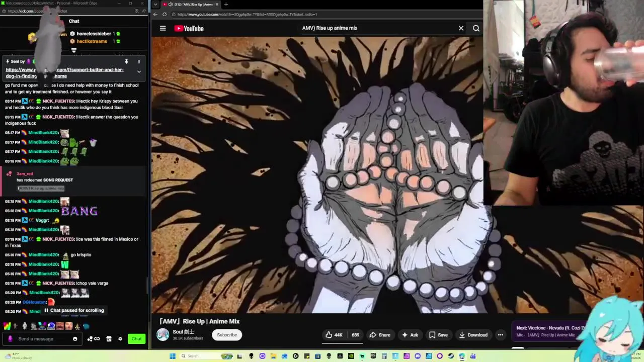644x362 pixels.
Task: Open the tab actions dropdown arrow
Action: (155, 5)
